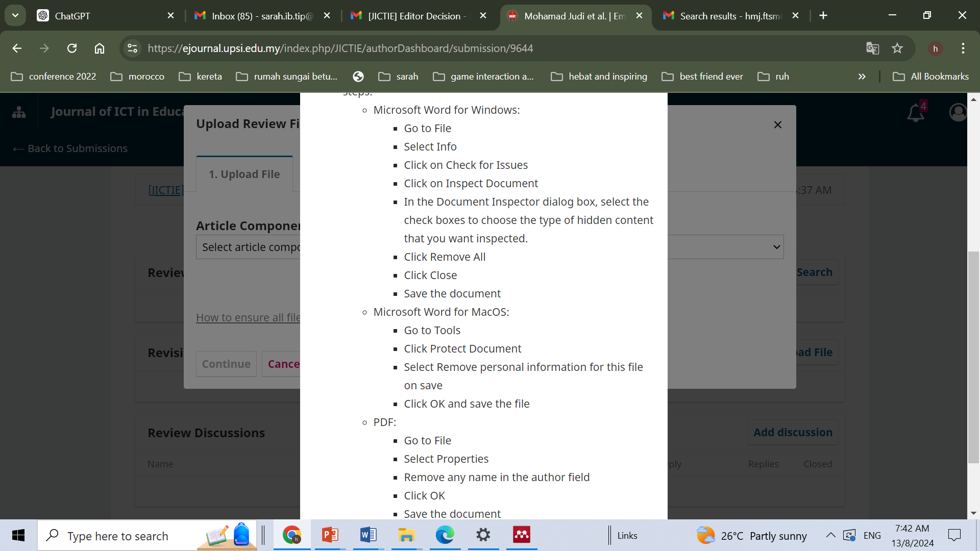This screenshot has height=551, width=980.
Task: Open the notifications bell icon
Action: (915, 112)
